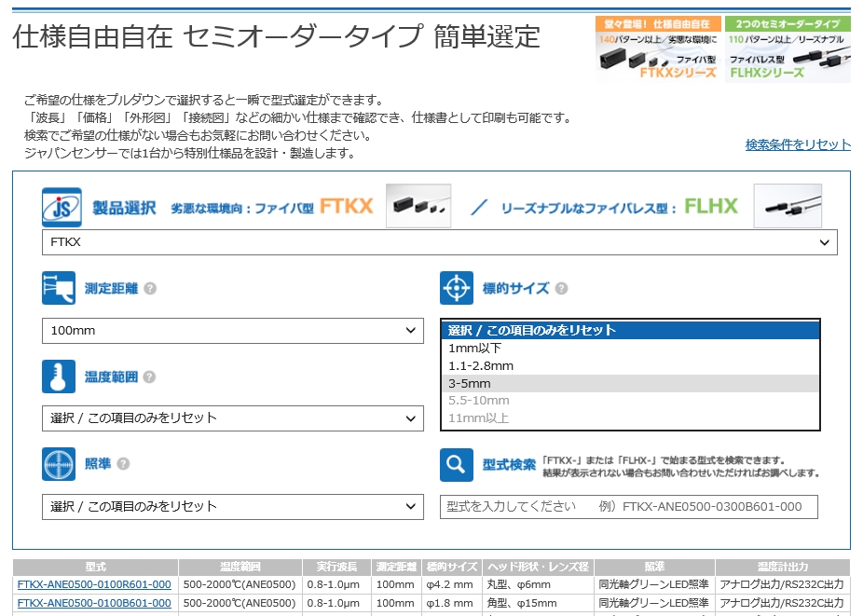Choose 1mm以下 target size option
The image size is (863, 616).
[630, 348]
